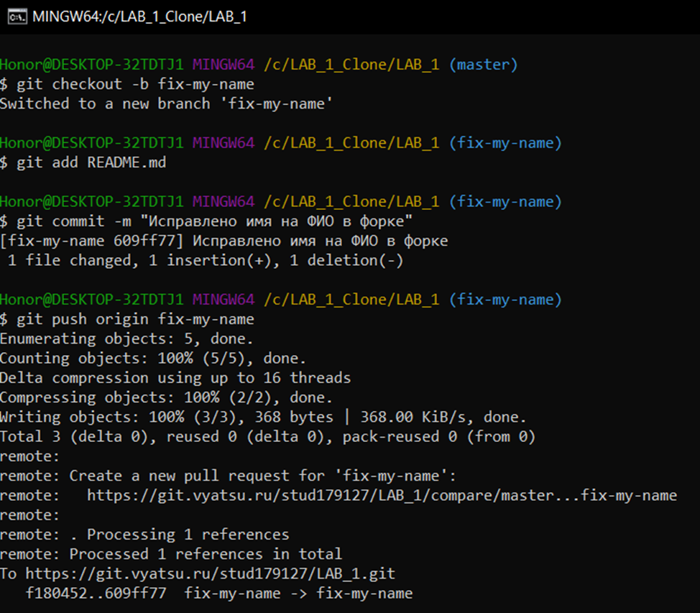Click the 'Switched to a new branch' output line
The image size is (700, 613).
(167, 103)
